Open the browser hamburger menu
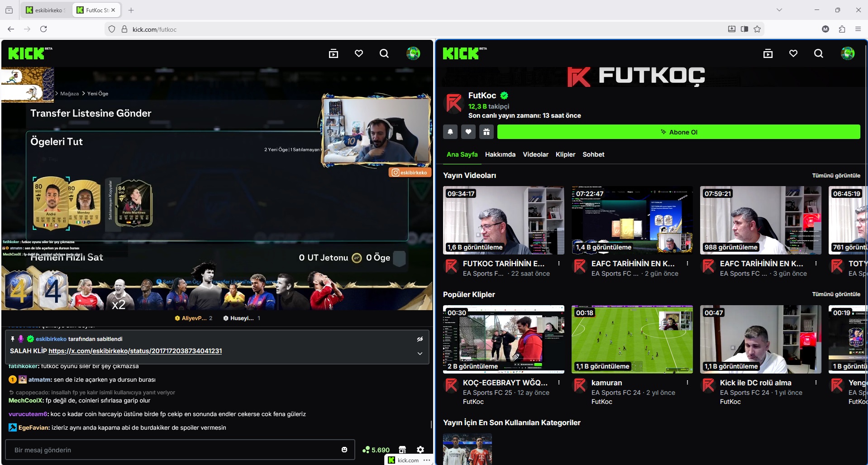Image resolution: width=868 pixels, height=465 pixels. click(x=858, y=29)
